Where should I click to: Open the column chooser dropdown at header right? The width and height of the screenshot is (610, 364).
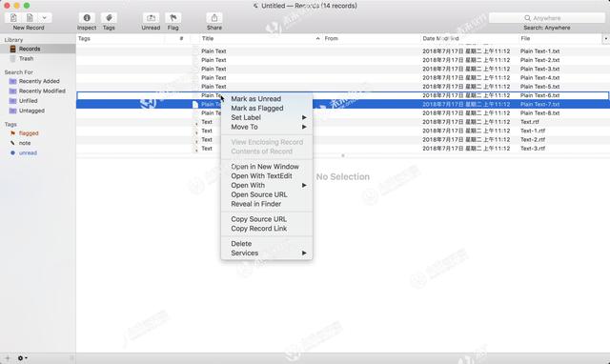tap(606, 38)
